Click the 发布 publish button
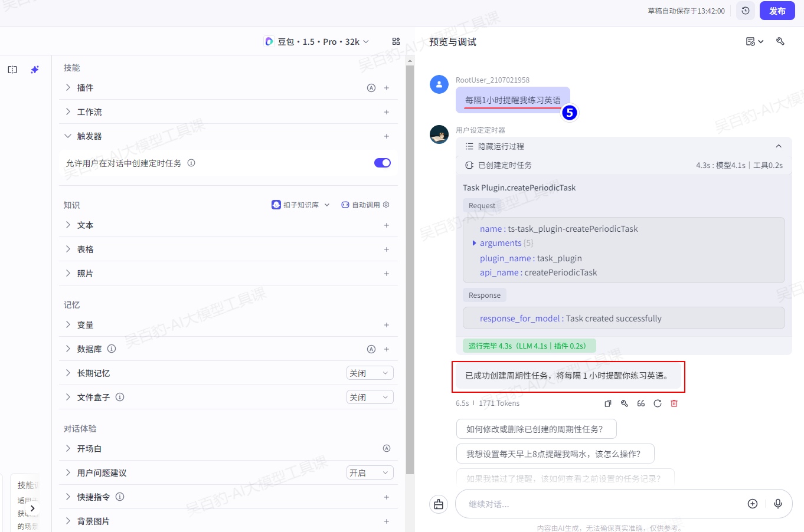 tap(777, 11)
